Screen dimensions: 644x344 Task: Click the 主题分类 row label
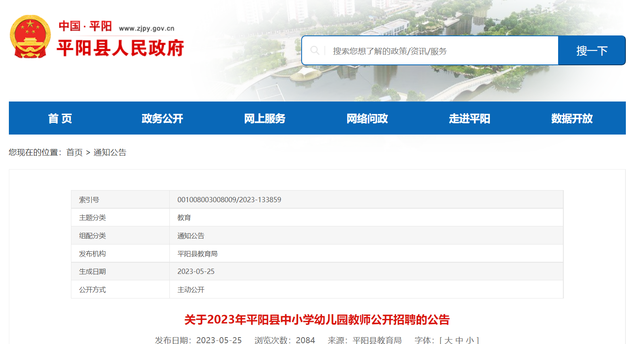(x=92, y=218)
